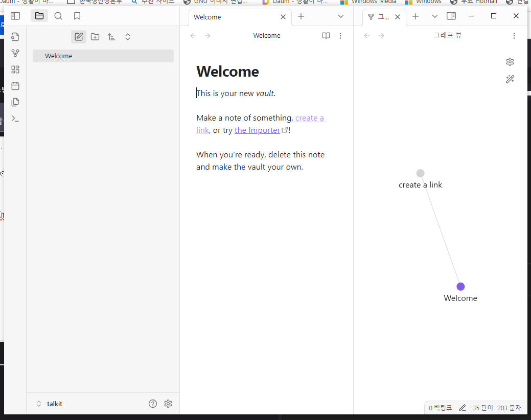Image resolution: width=531 pixels, height=420 pixels.
Task: Toggle the left sidebar collapse icon
Action: coord(15,16)
